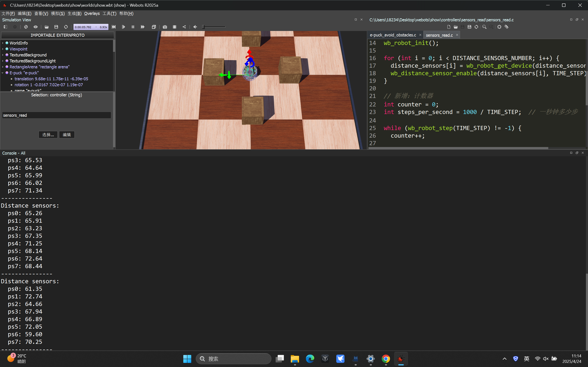Expand the WorldInfo tree node
This screenshot has height=367, width=588.
3,43
